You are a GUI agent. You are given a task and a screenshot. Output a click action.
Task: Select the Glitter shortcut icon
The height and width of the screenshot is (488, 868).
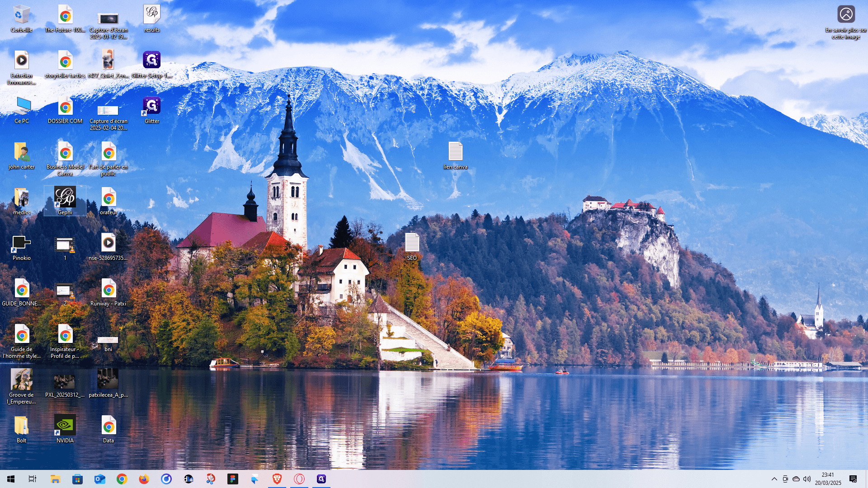(x=152, y=106)
